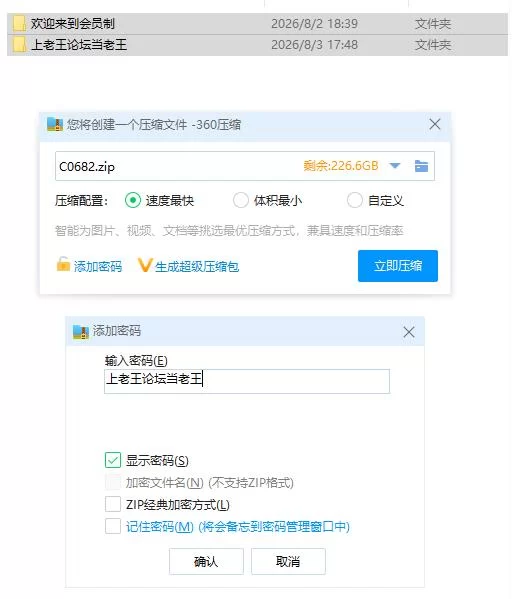Click the lock icon next to 添加密码
The height and width of the screenshot is (599, 532).
pyautogui.click(x=63, y=264)
